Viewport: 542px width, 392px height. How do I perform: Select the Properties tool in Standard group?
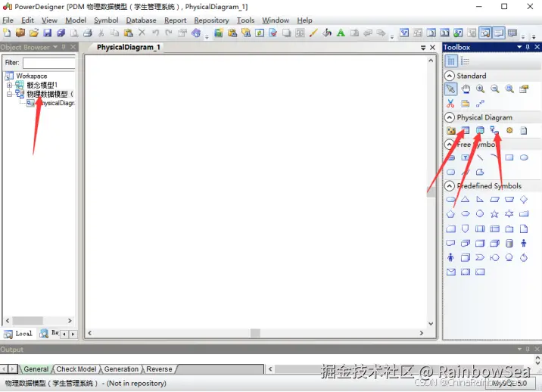524,89
